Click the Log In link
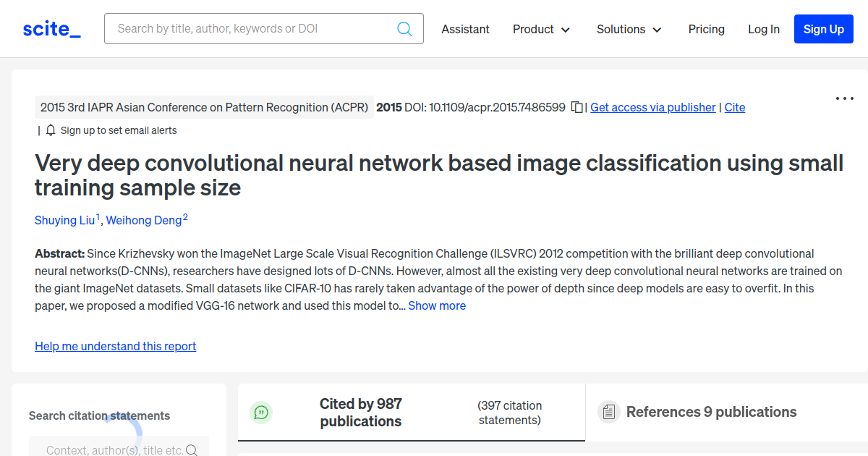Image resolution: width=868 pixels, height=456 pixels. tap(763, 29)
